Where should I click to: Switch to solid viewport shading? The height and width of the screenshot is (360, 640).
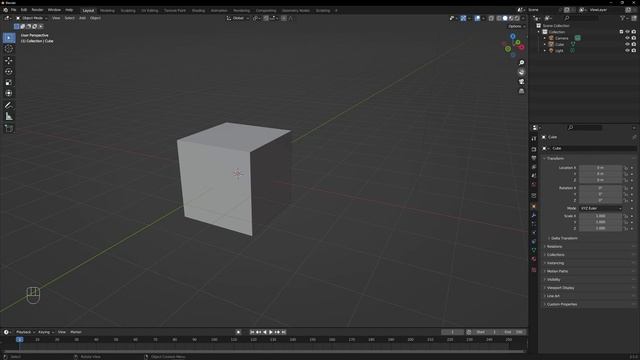(x=505, y=18)
